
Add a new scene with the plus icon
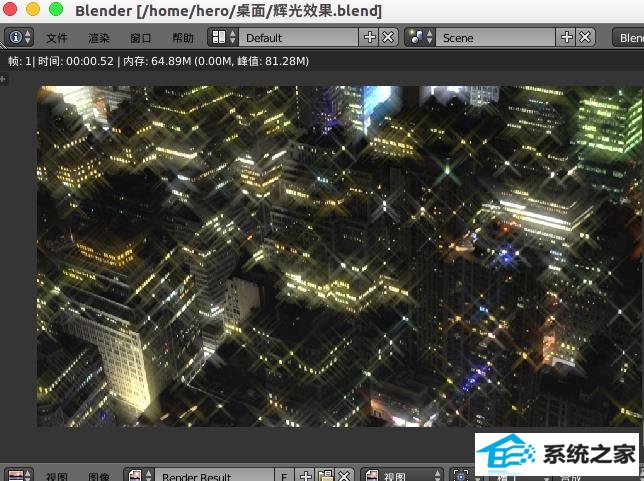[566, 37]
